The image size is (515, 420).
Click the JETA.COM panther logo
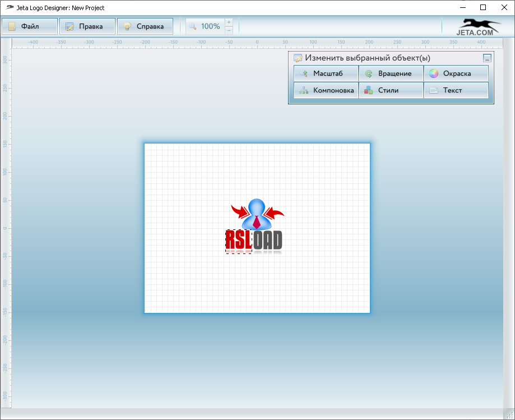click(477, 27)
